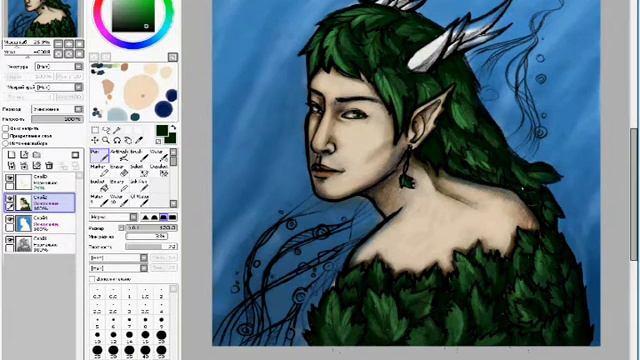Select the move layer tool
Image resolution: width=640 pixels, height=360 pixels.
[x=95, y=140]
